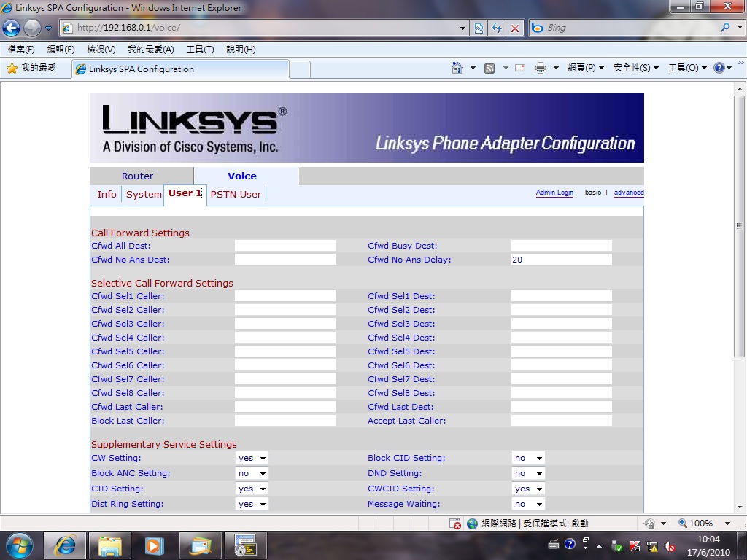Image resolution: width=747 pixels, height=560 pixels.
Task: Click the Cfwd Busy Dest input field
Action: click(x=561, y=246)
